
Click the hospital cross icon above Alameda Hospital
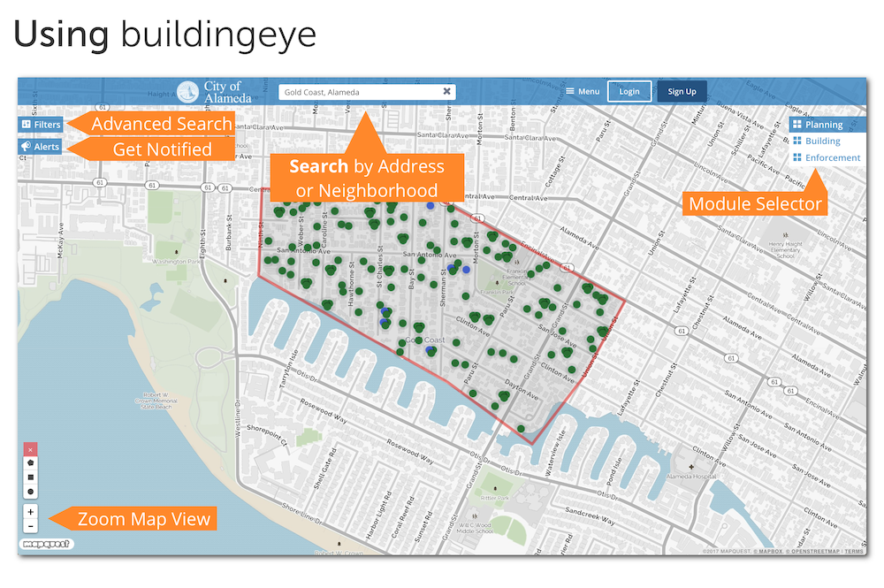click(x=691, y=467)
